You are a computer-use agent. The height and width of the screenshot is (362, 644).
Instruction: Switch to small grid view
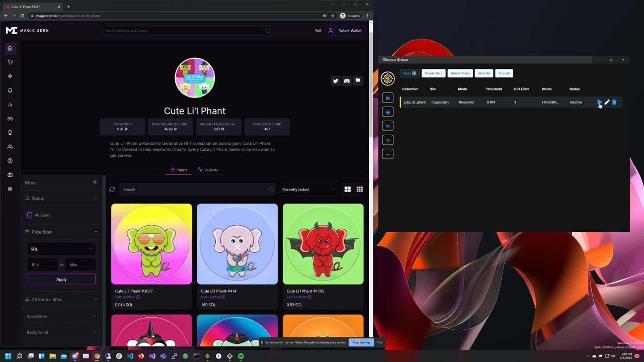pyautogui.click(x=360, y=190)
